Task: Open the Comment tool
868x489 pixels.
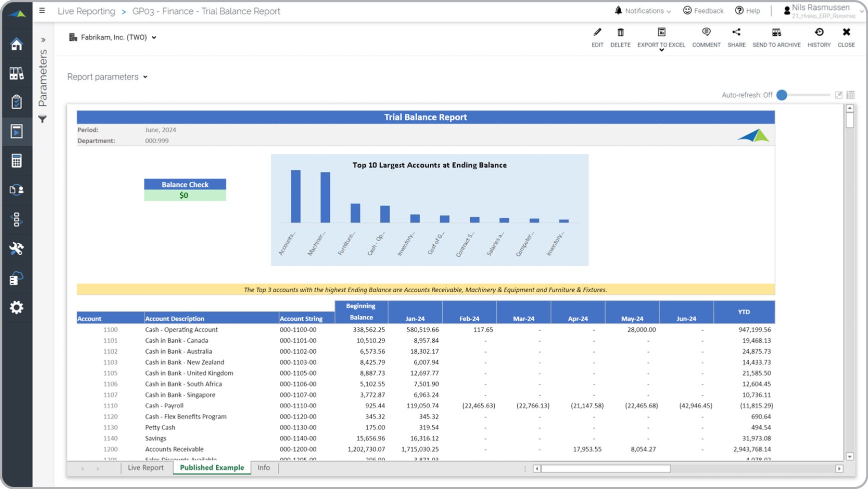Action: pyautogui.click(x=706, y=32)
